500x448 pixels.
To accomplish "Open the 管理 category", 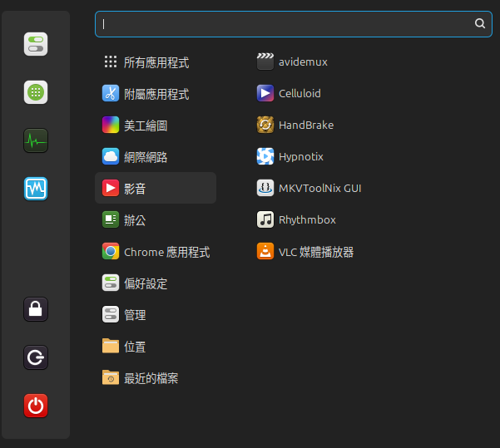I will pos(156,314).
